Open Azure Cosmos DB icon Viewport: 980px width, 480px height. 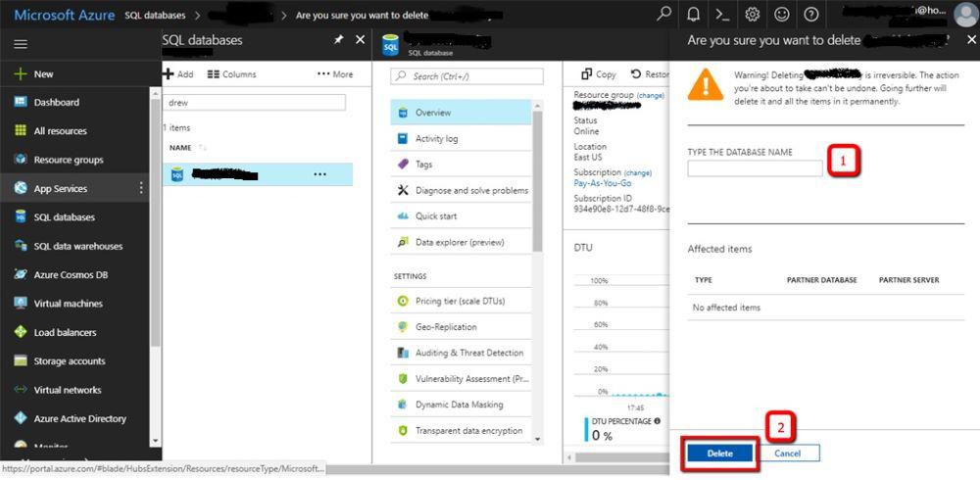pyautogui.click(x=21, y=274)
